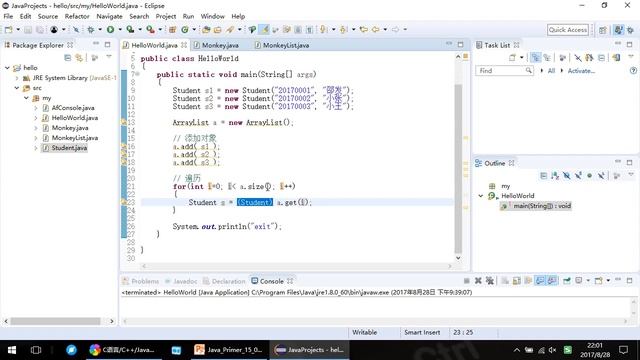The image size is (640, 360).
Task: Click the Terminate square in Console toolbar
Action: click(466, 281)
